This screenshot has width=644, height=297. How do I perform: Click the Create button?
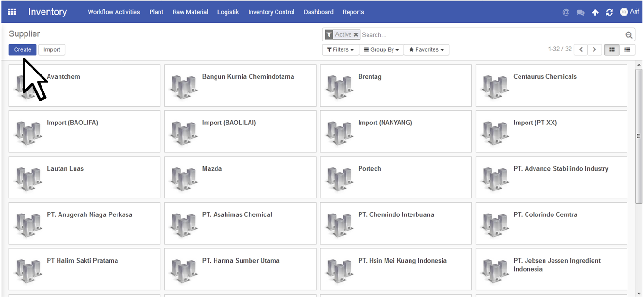coord(23,49)
